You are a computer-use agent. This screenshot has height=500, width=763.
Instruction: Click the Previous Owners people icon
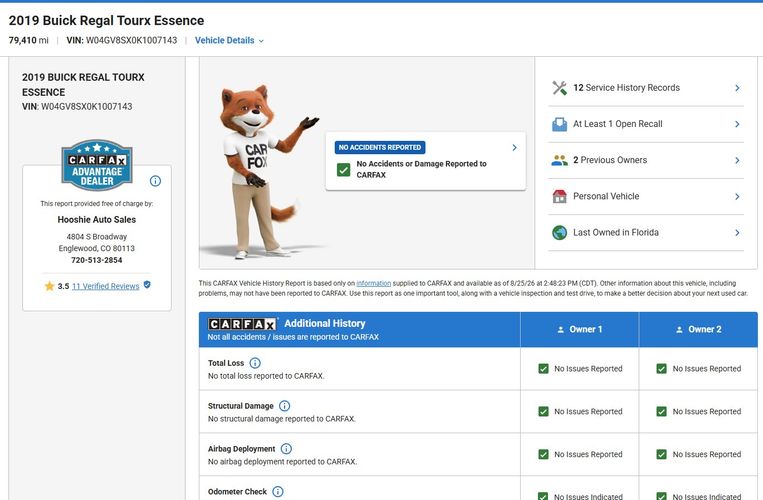pos(560,161)
